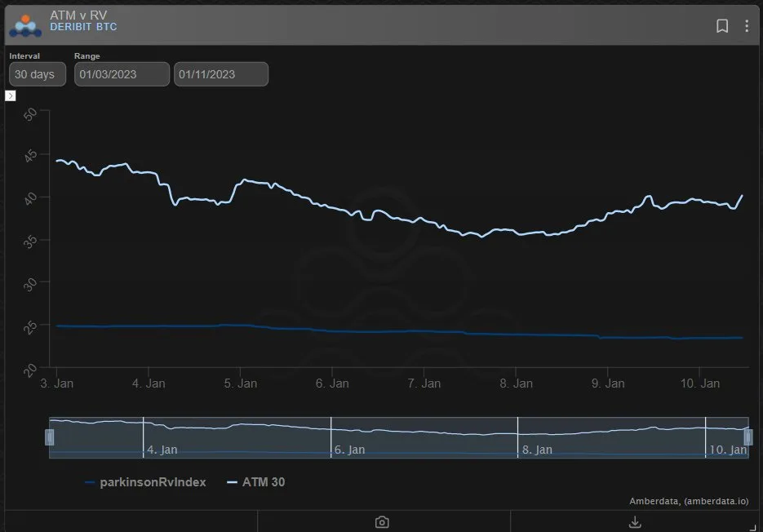Grab the left navigator range handle
This screenshot has width=763, height=532.
click(x=49, y=437)
